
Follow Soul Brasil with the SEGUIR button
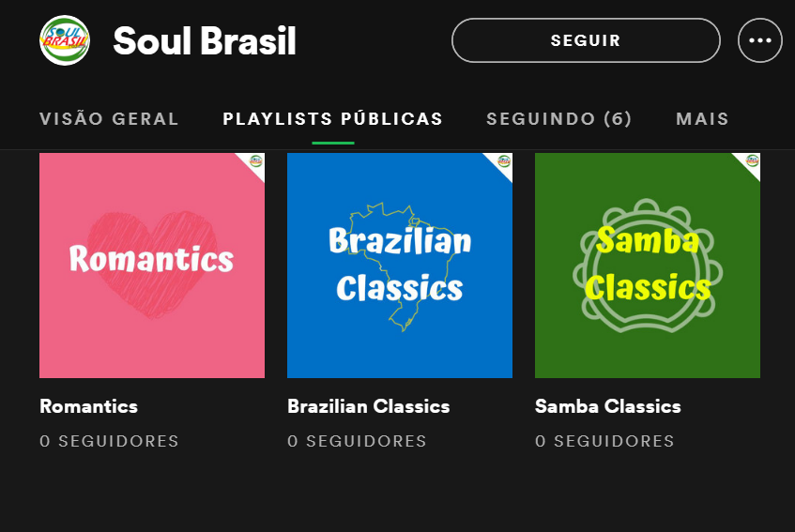[586, 40]
